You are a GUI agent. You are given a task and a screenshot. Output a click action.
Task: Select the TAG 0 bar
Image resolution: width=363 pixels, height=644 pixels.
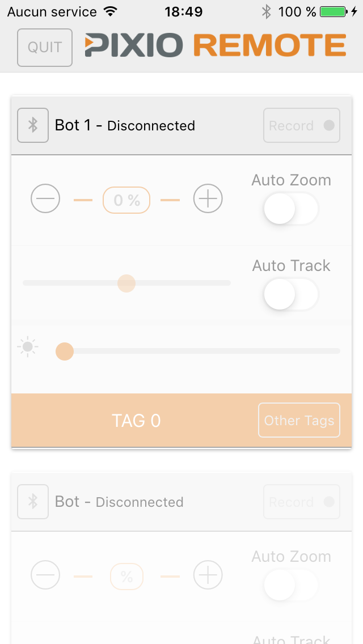[136, 420]
